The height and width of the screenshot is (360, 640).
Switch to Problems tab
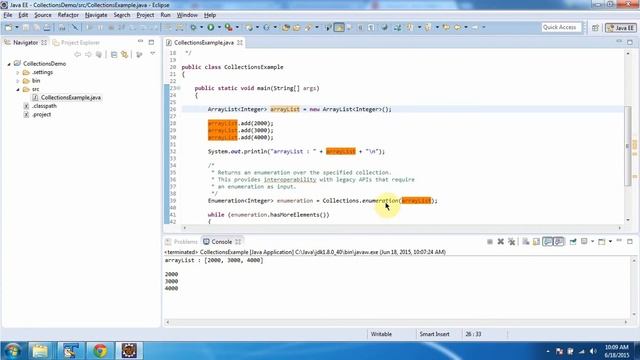tap(181, 242)
